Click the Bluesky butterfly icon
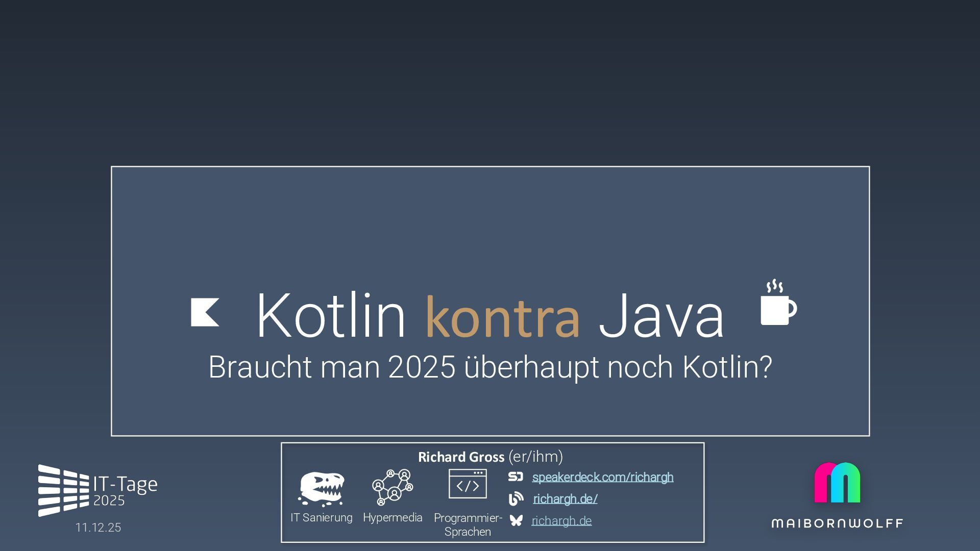Image resolution: width=980 pixels, height=551 pixels. [x=516, y=520]
